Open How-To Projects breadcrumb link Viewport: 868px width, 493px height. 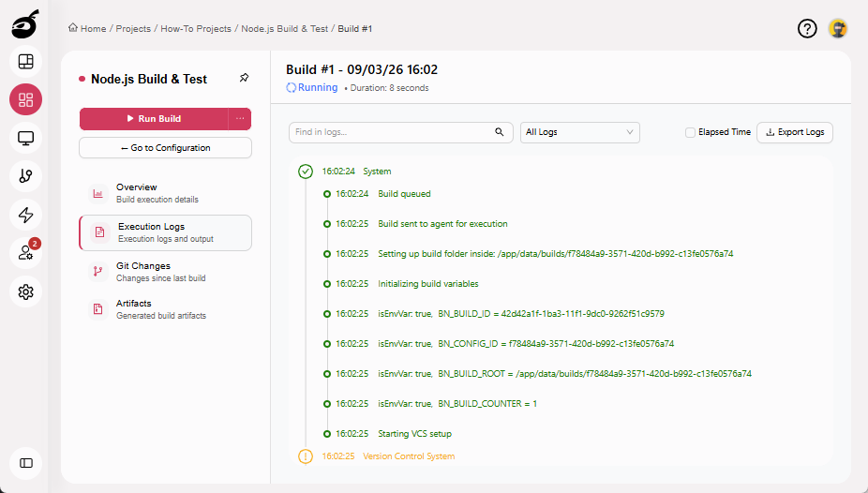point(196,29)
